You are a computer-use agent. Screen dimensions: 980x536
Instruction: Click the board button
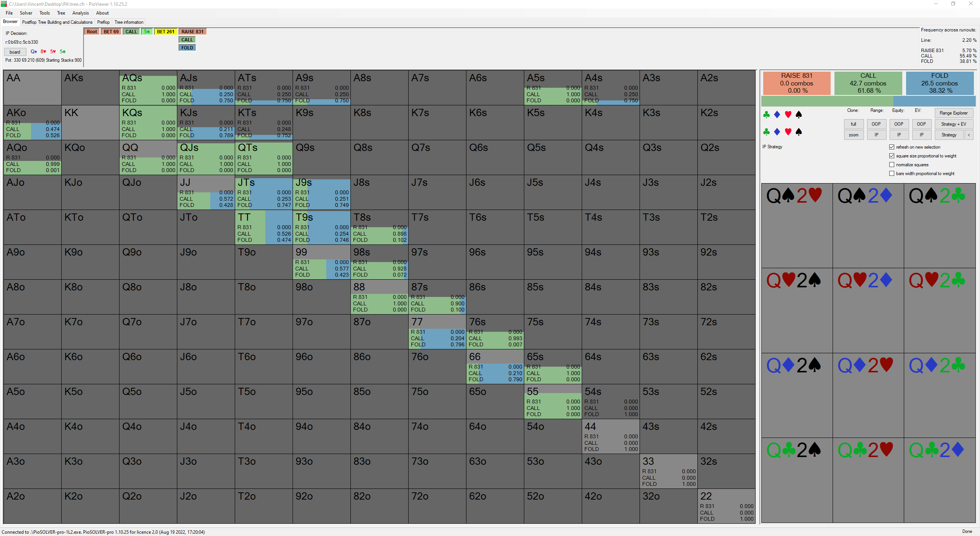click(15, 52)
